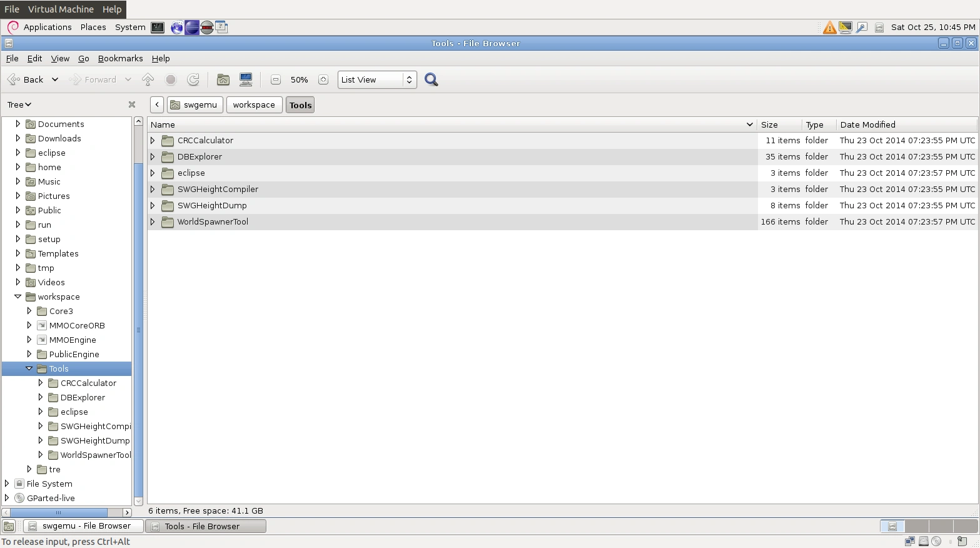Click the orange warning notification icon

(829, 28)
